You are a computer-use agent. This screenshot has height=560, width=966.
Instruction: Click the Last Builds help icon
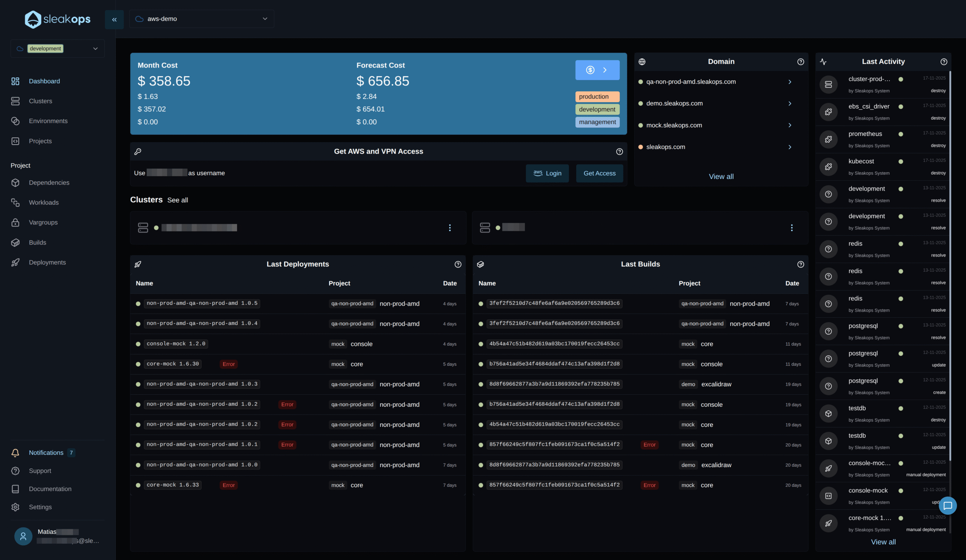[800, 264]
